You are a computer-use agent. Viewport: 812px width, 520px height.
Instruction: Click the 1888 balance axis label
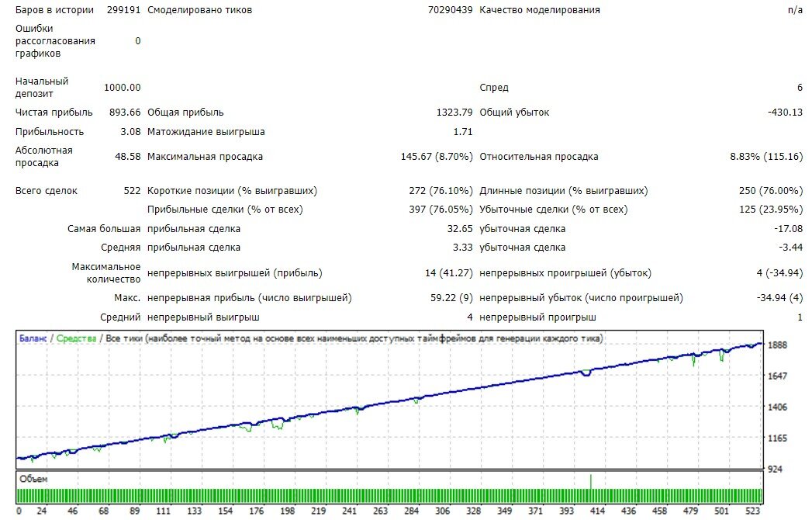[777, 345]
